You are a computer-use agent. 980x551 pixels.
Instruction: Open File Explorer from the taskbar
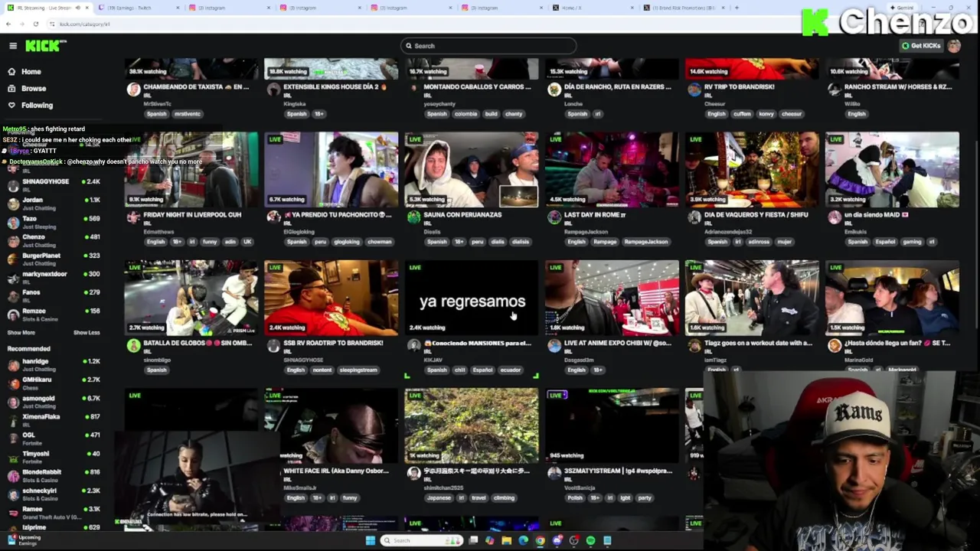click(x=507, y=541)
